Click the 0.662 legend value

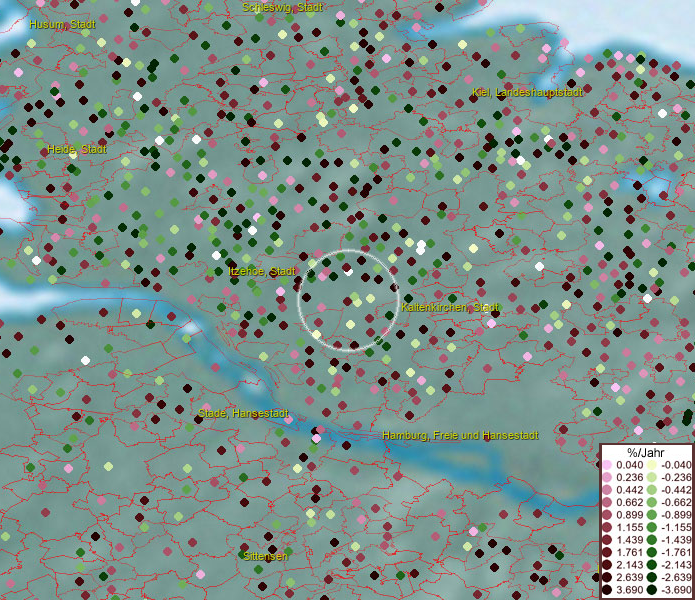[x=629, y=503]
